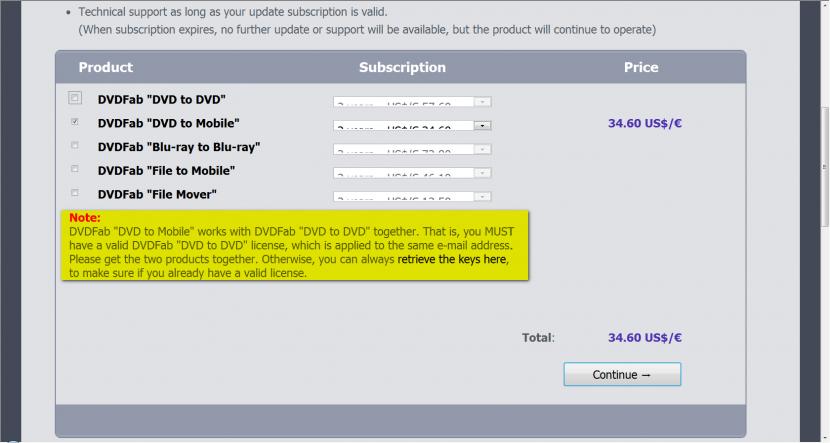Click the DVDFab "Blu-ray to Blu-ray" label
Screen dimensions: 830x443
tap(179, 147)
